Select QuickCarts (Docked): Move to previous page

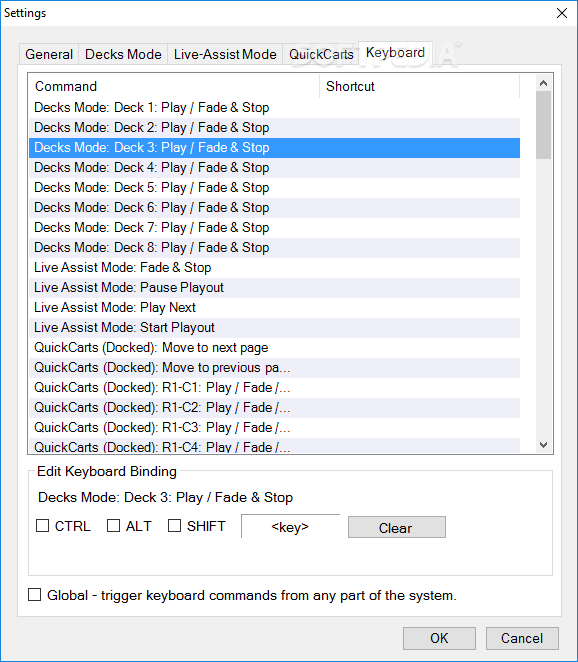pyautogui.click(x=274, y=368)
